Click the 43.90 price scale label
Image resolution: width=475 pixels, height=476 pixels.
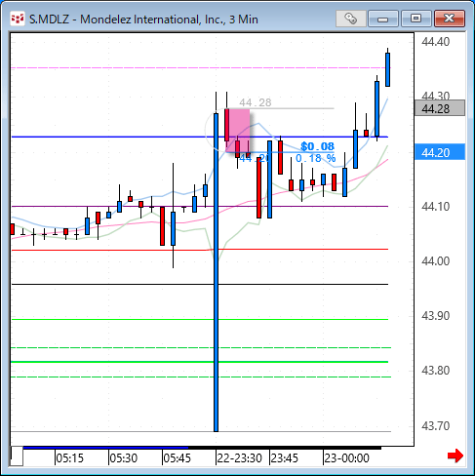[435, 316]
